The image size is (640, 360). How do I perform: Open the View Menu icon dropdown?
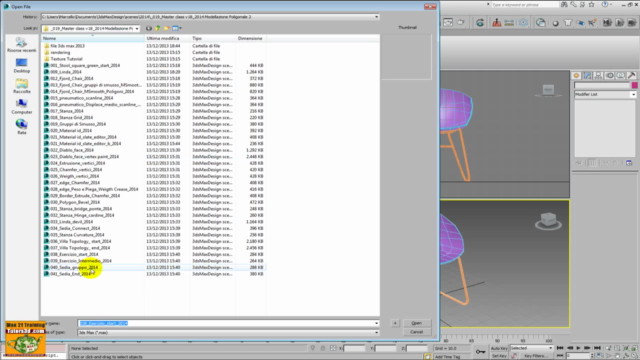[177, 28]
